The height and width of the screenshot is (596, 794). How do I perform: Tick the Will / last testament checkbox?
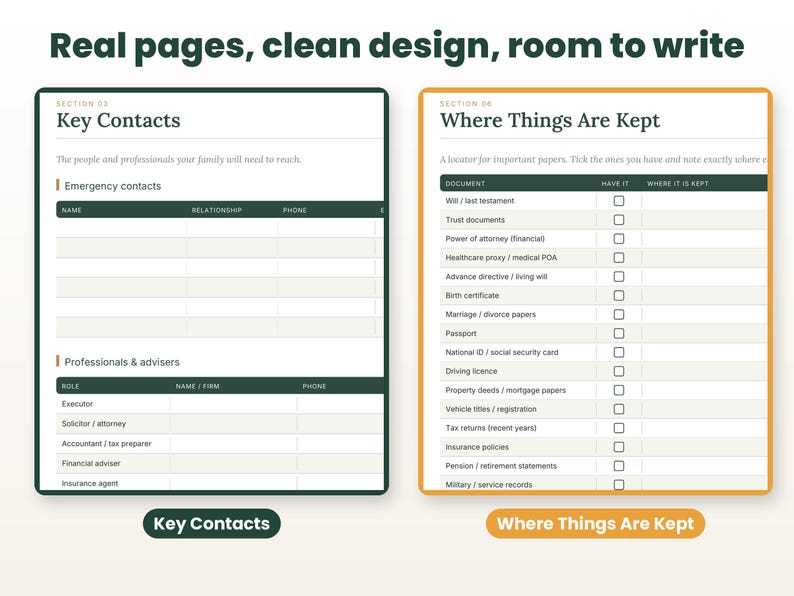point(618,201)
